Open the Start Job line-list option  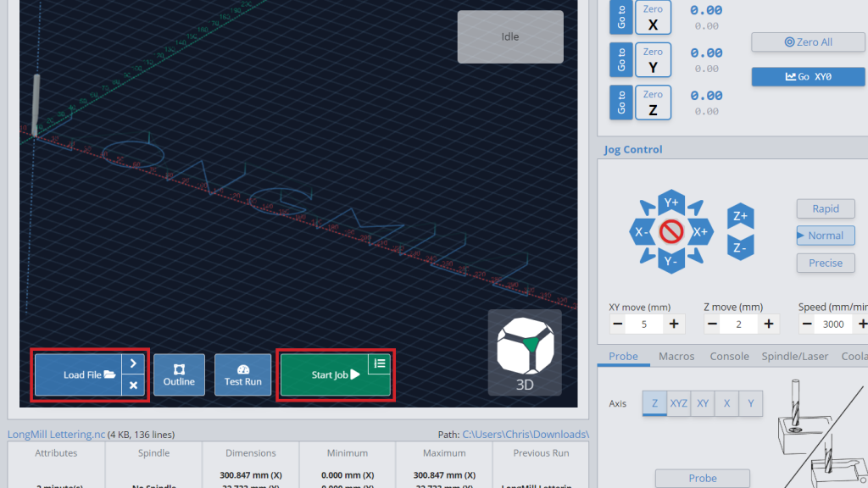click(x=379, y=363)
